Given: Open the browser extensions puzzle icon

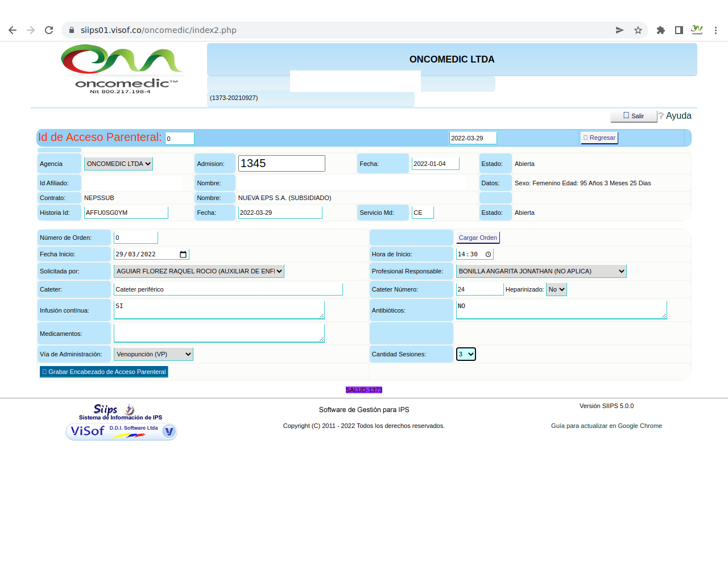Looking at the screenshot, I should point(660,30).
